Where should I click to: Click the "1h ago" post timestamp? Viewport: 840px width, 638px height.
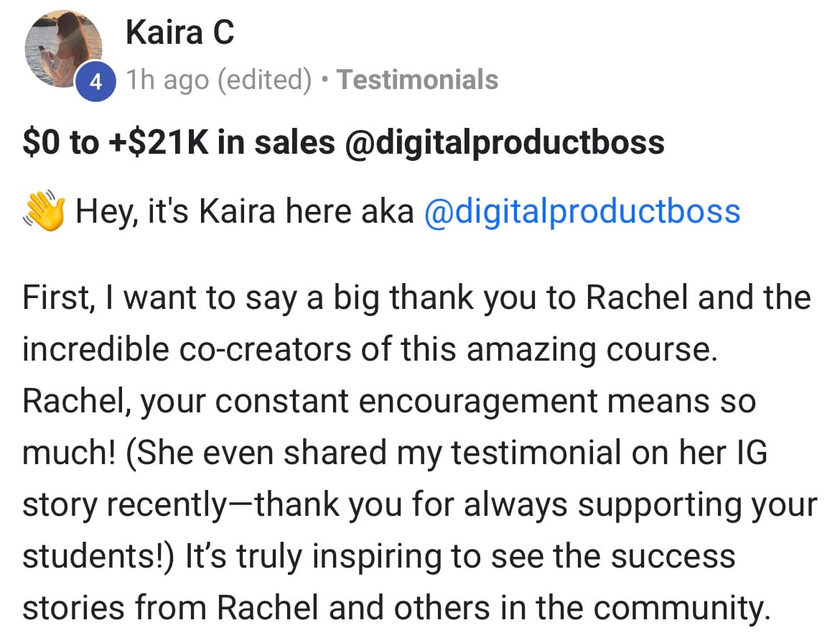click(165, 80)
